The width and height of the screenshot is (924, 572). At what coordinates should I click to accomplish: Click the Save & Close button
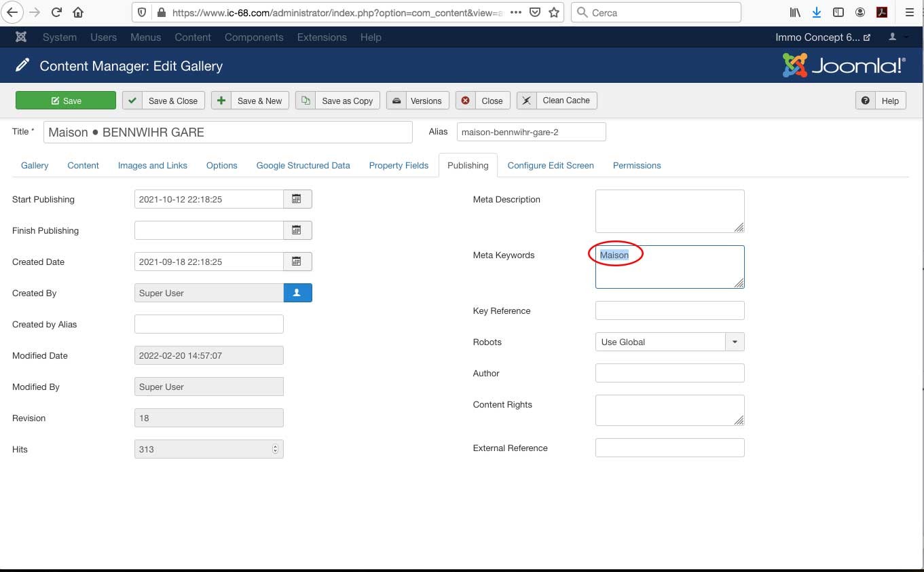pyautogui.click(x=164, y=101)
